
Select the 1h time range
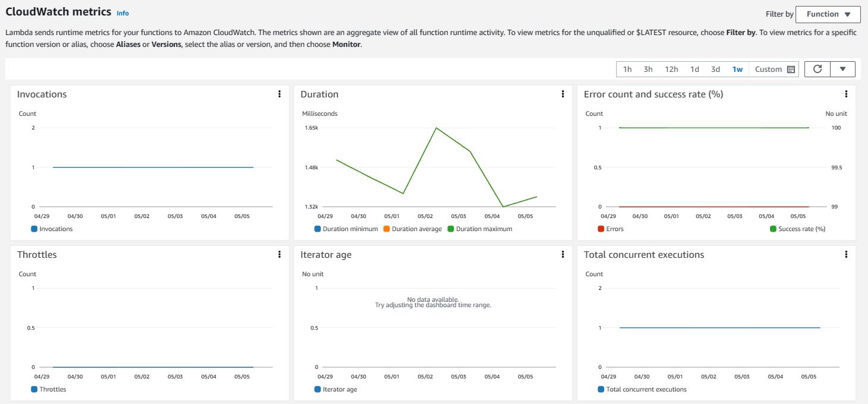pos(627,70)
